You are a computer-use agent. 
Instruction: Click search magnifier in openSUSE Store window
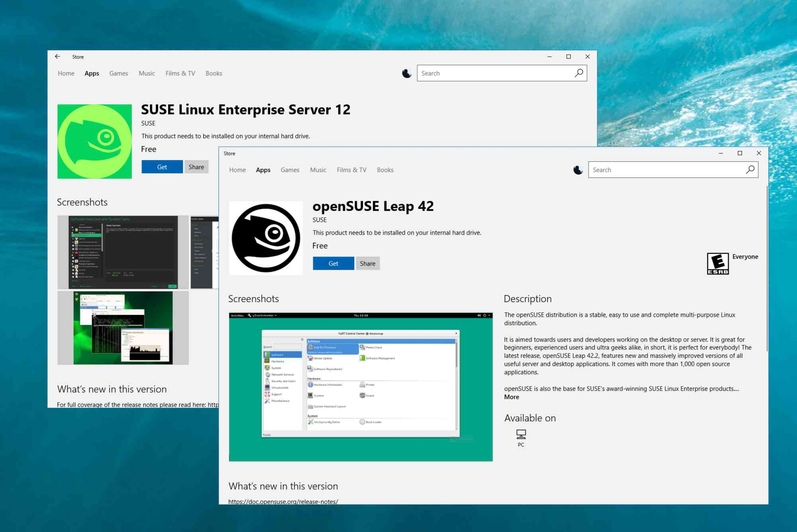click(750, 169)
